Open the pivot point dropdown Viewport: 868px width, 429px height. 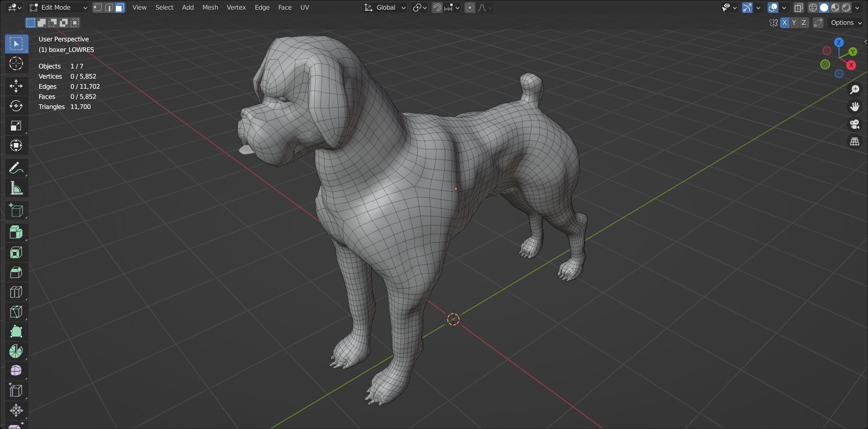coord(420,7)
